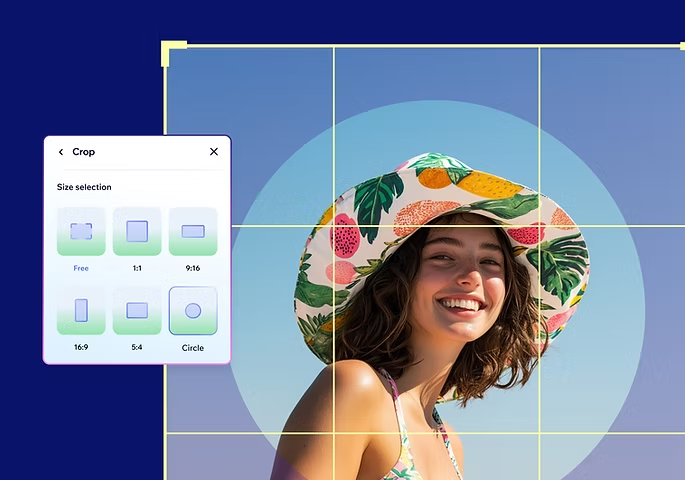Click the '9:16' label text
The image size is (685, 480).
click(x=193, y=268)
